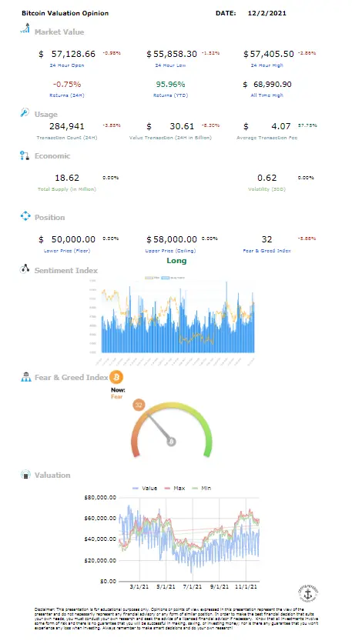Click the DATE: label
The height and width of the screenshot is (644, 352).
[226, 13]
